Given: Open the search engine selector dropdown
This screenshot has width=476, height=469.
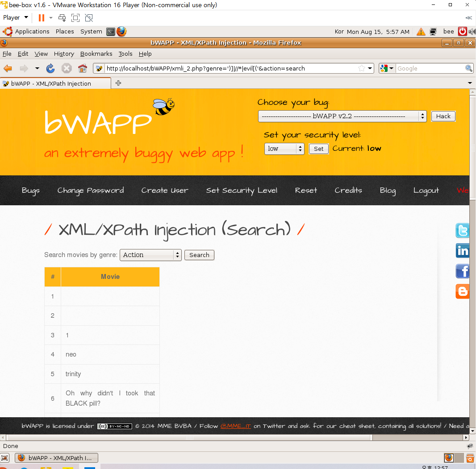Looking at the screenshot, I should pyautogui.click(x=387, y=68).
